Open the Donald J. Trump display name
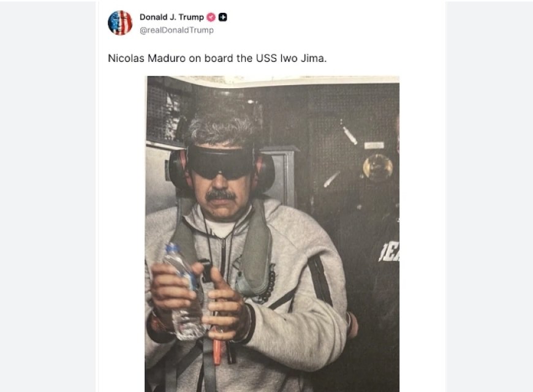The width and height of the screenshot is (533, 392). tap(172, 17)
